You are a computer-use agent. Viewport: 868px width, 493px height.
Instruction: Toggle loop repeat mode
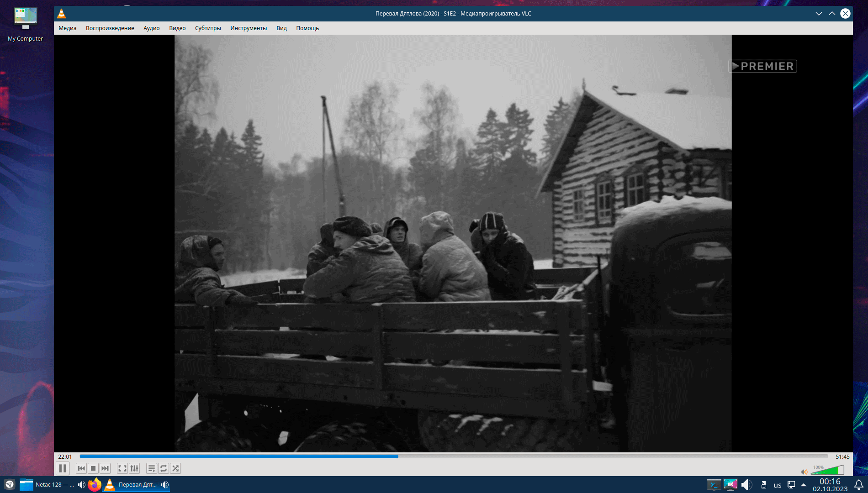point(164,468)
